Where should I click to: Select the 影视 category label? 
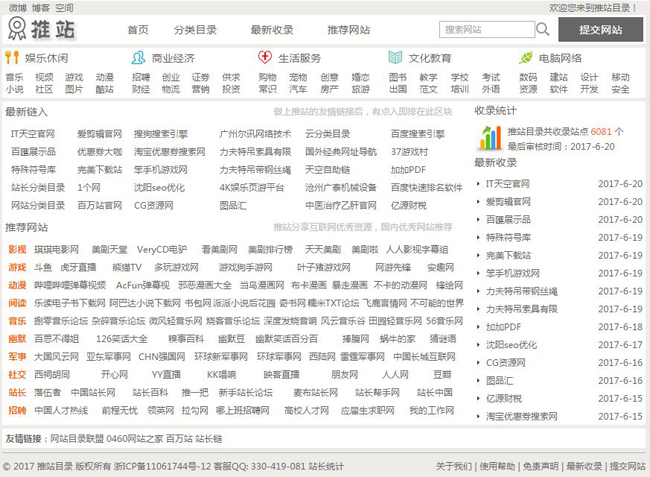pyautogui.click(x=17, y=248)
